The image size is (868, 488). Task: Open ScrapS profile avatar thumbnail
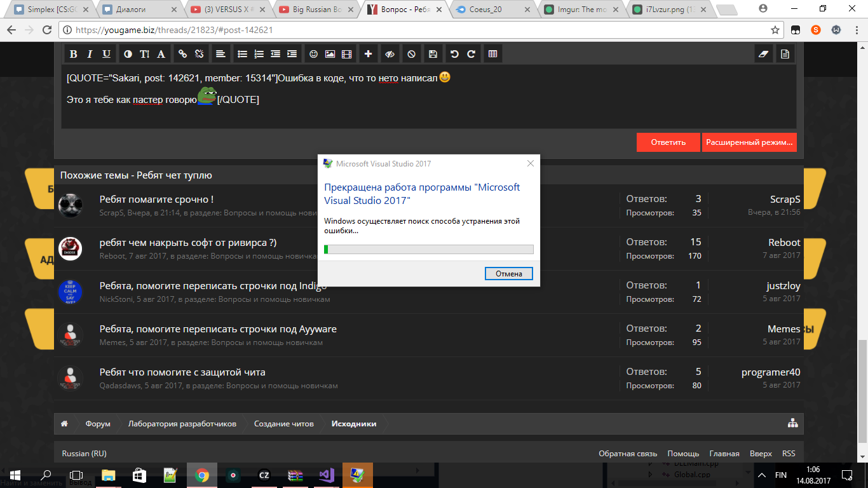click(70, 205)
